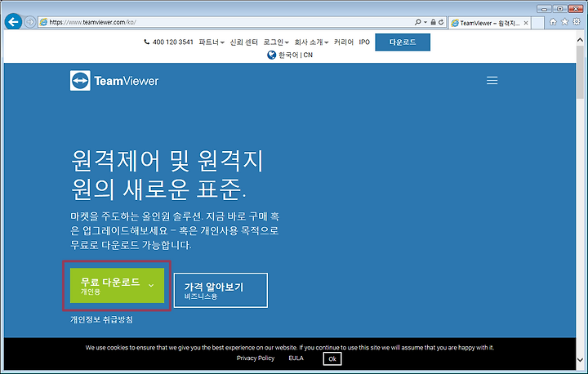
Task: Click the 가격 알아보기 button
Action: [x=220, y=291]
